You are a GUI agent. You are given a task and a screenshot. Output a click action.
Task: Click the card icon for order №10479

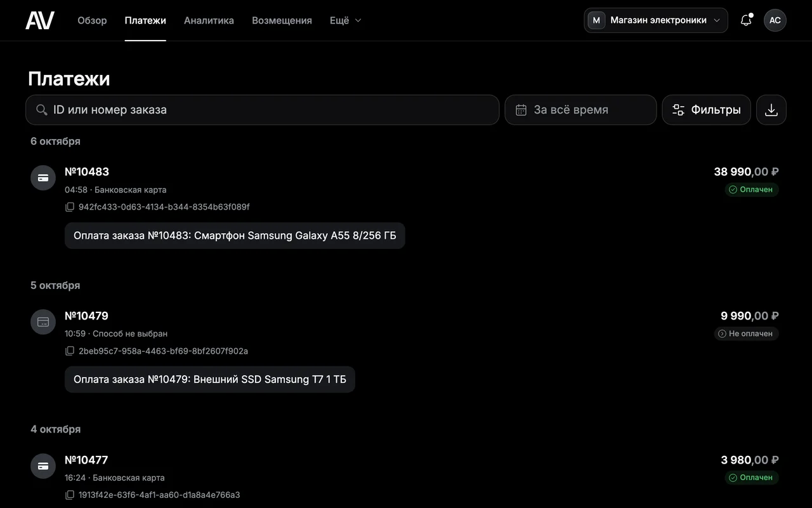click(x=43, y=322)
